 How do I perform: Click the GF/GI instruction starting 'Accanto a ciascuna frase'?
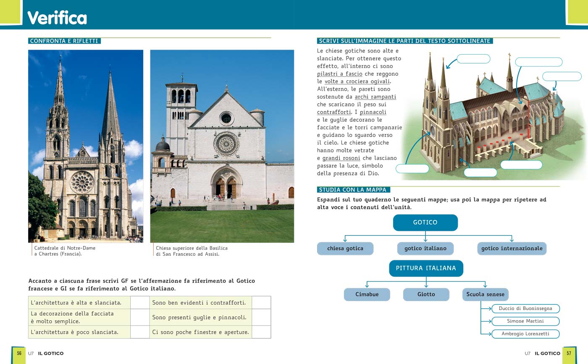[142, 285]
